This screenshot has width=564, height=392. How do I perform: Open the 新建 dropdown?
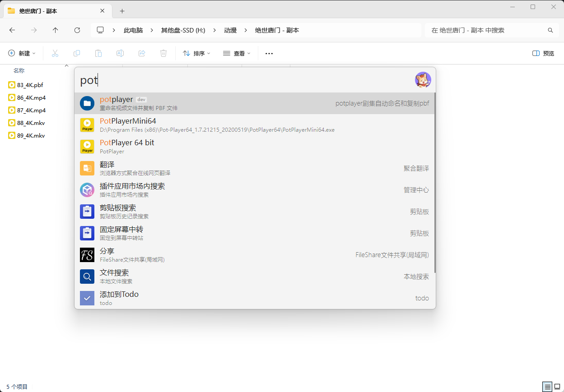(22, 53)
